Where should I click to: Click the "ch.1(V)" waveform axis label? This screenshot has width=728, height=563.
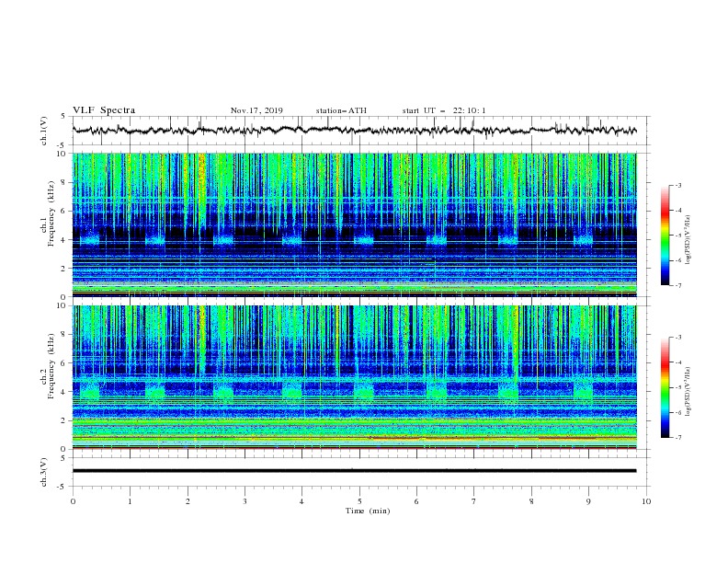(x=44, y=131)
